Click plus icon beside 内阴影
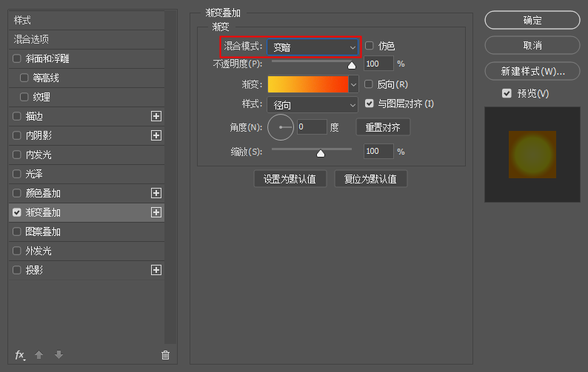 pos(156,135)
